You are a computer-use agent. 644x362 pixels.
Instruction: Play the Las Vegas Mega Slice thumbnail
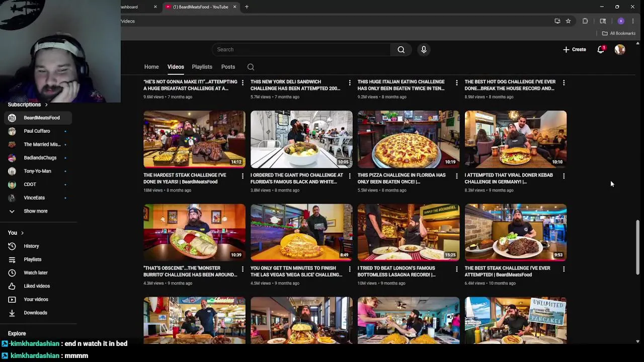(301, 232)
